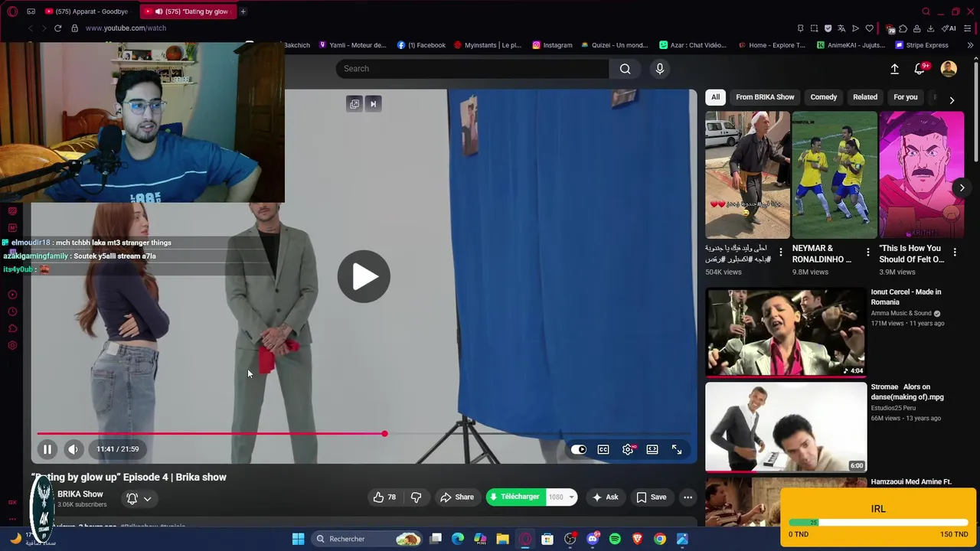
Task: Open the BRIKA Show channel name
Action: click(x=80, y=494)
